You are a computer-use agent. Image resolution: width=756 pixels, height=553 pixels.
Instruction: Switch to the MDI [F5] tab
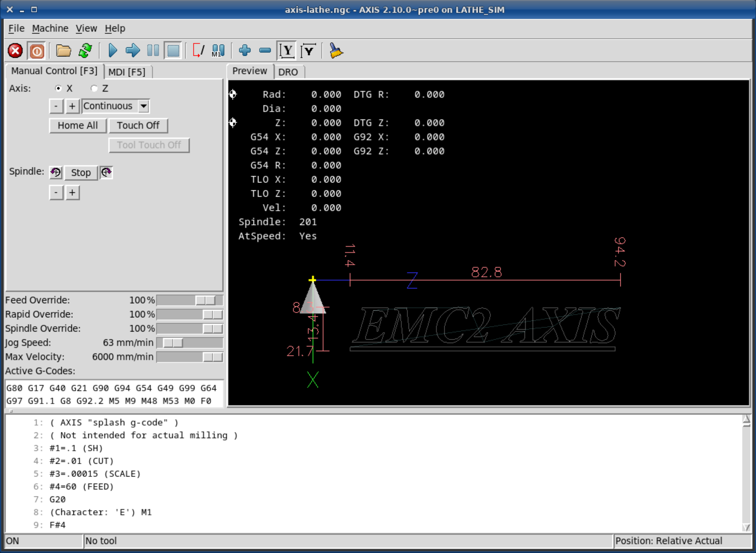tap(127, 72)
